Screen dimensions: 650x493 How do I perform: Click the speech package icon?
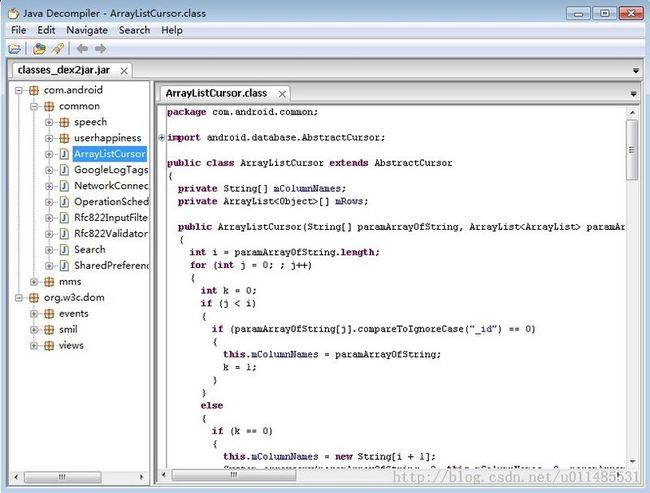point(64,122)
